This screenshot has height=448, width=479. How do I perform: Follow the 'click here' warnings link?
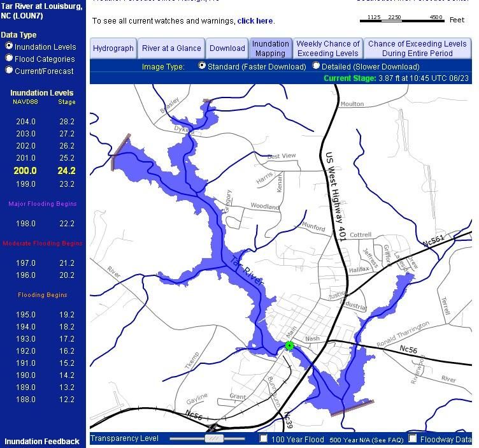pyautogui.click(x=255, y=21)
